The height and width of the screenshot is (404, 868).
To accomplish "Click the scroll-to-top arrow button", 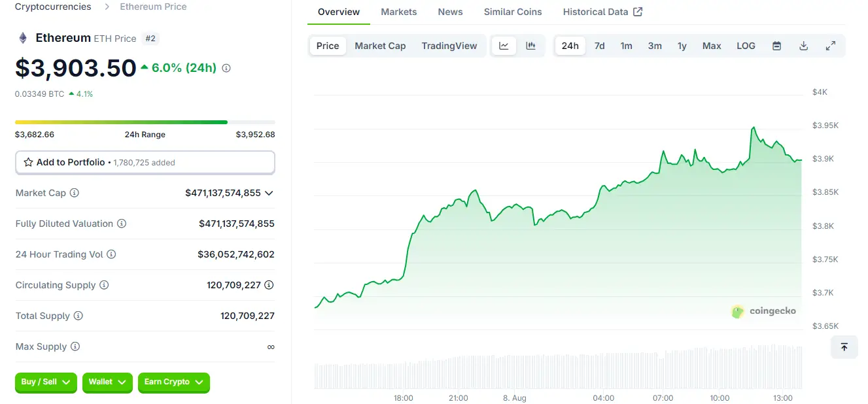I will point(844,347).
